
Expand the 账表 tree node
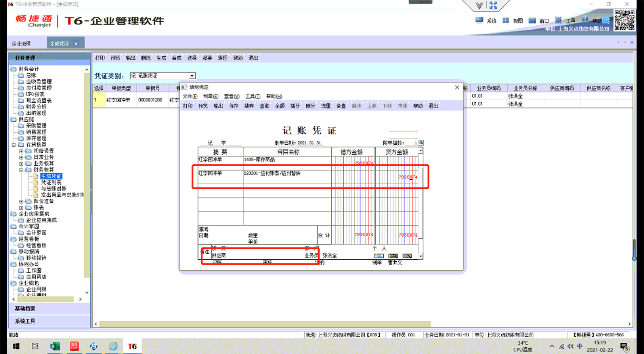pos(21,208)
